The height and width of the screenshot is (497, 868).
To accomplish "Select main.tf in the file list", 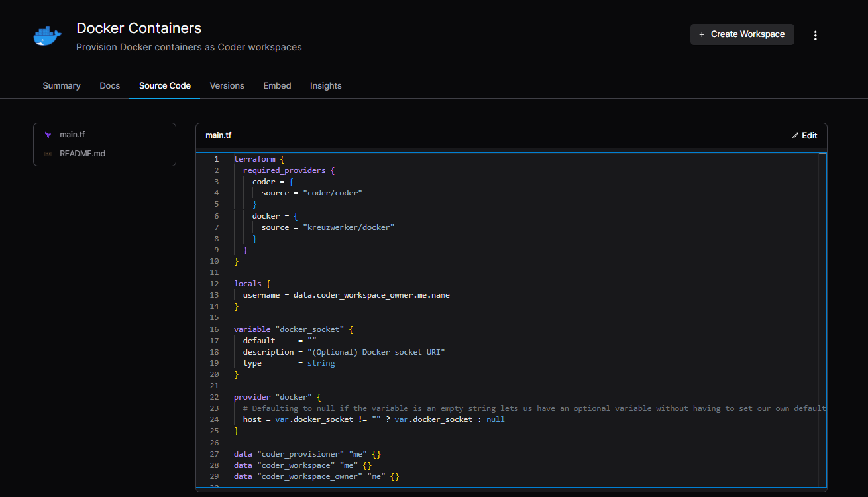I will click(x=105, y=135).
